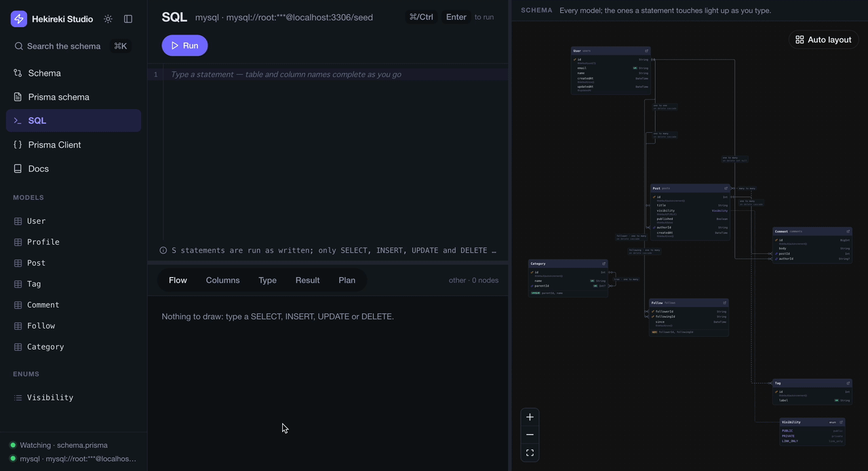Zoom out of the schema diagram
Viewport: 868px width, 471px height.
pos(530,434)
